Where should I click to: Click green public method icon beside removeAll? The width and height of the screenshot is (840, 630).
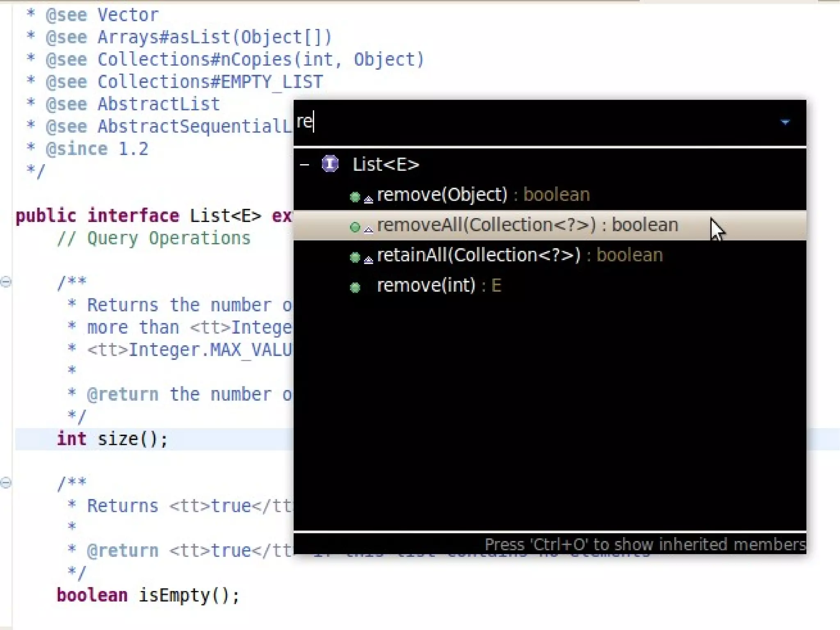pos(355,227)
